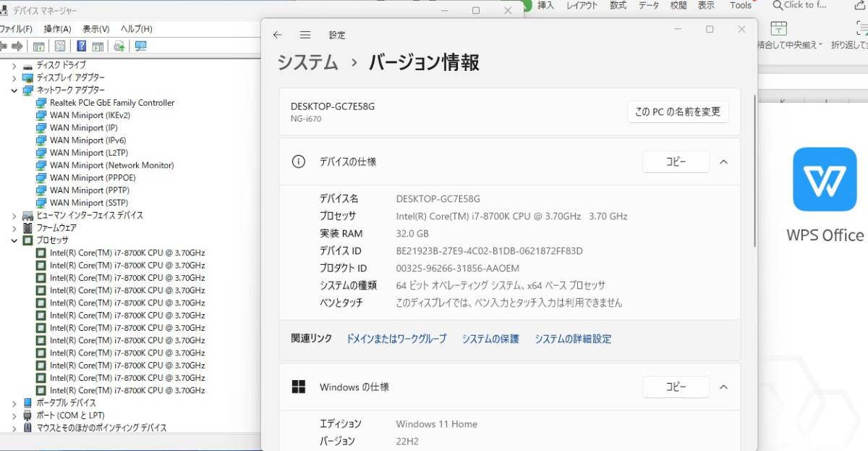This screenshot has height=451, width=868.
Task: Click the システム breadcrumb in Settings
Action: 308,62
